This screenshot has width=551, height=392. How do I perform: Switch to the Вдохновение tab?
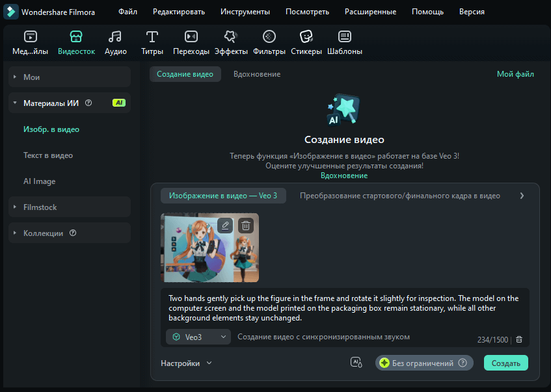click(x=257, y=74)
